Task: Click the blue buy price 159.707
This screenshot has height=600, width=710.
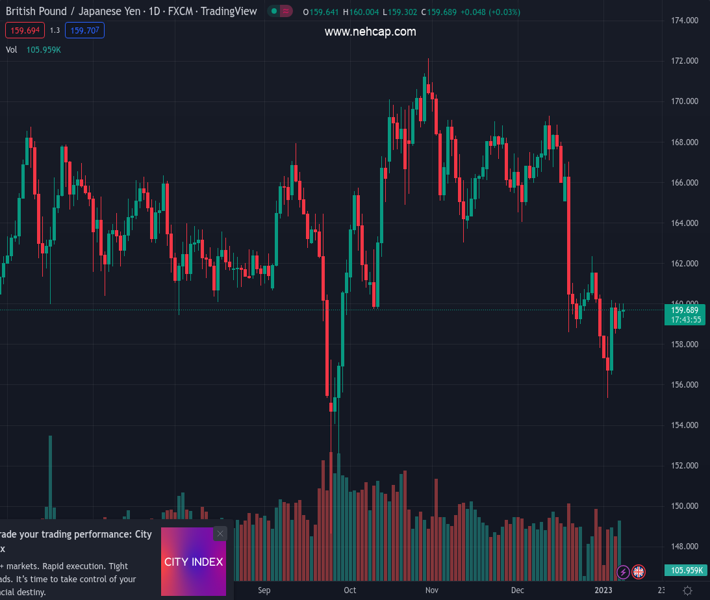Action: (x=85, y=31)
